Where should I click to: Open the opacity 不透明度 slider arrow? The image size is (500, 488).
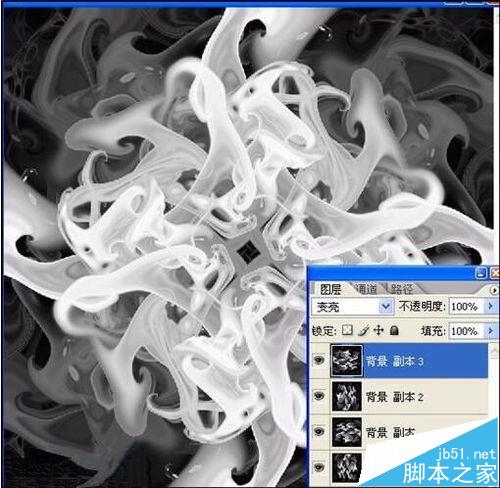(490, 306)
